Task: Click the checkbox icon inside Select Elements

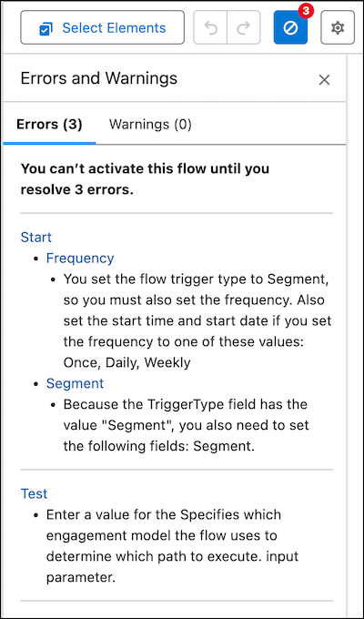Action: coord(45,28)
